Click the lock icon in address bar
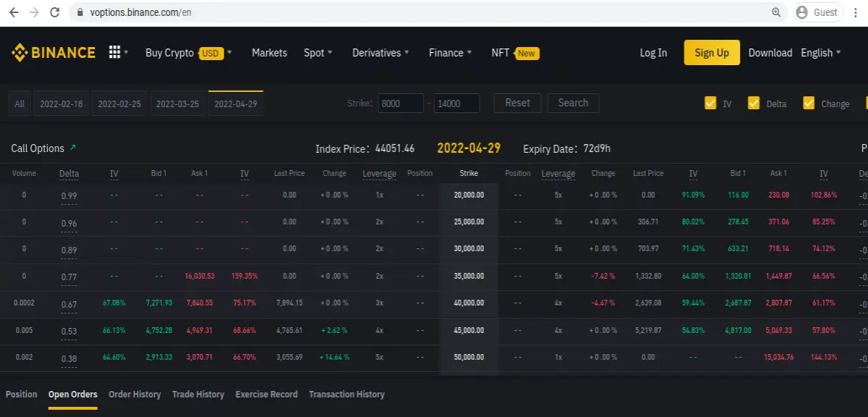The image size is (868, 417). pyautogui.click(x=80, y=12)
